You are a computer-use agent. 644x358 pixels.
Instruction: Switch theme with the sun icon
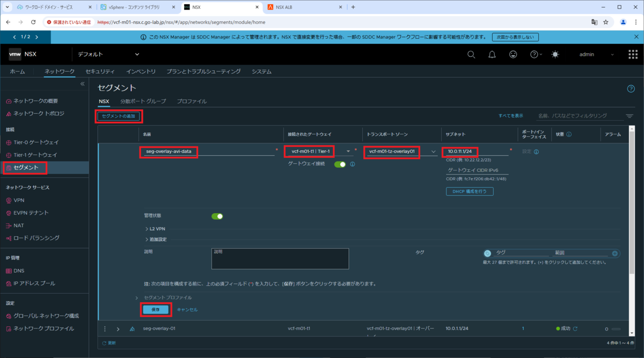[555, 54]
